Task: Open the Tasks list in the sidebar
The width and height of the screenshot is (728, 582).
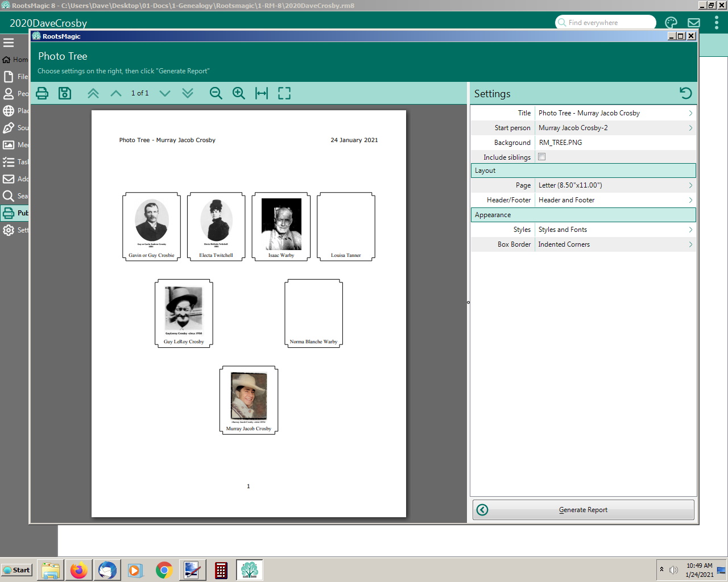Action: (x=15, y=162)
